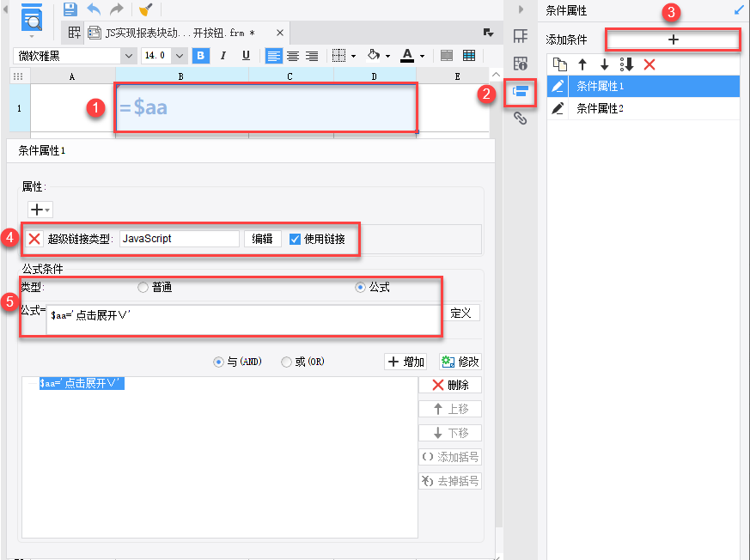Screen dimensions: 750x560
Task: Open the tab list dropdown icon
Action: (x=488, y=33)
